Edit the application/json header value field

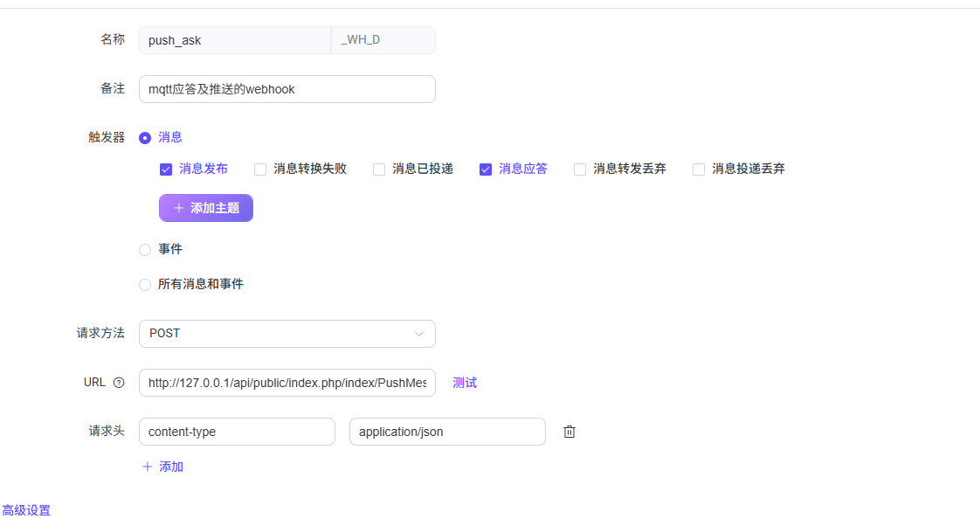coord(447,432)
